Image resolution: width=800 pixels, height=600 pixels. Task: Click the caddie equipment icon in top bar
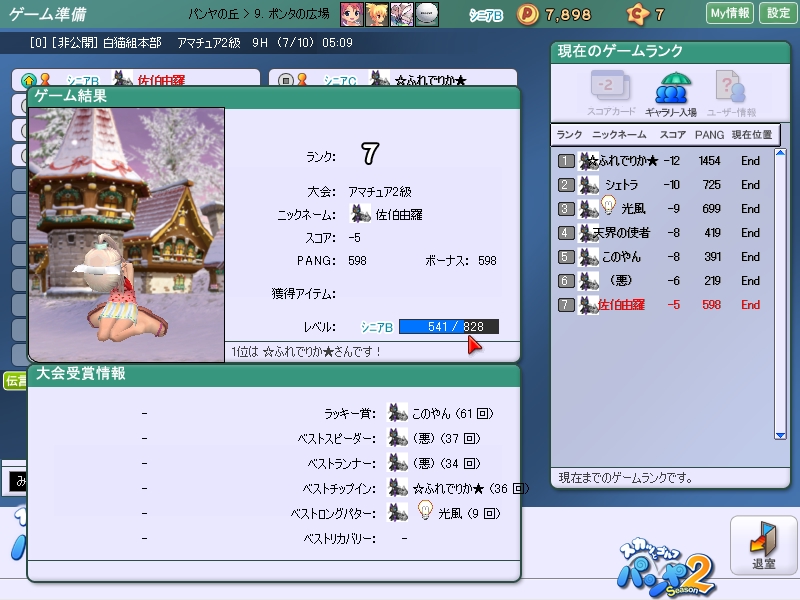[402, 14]
